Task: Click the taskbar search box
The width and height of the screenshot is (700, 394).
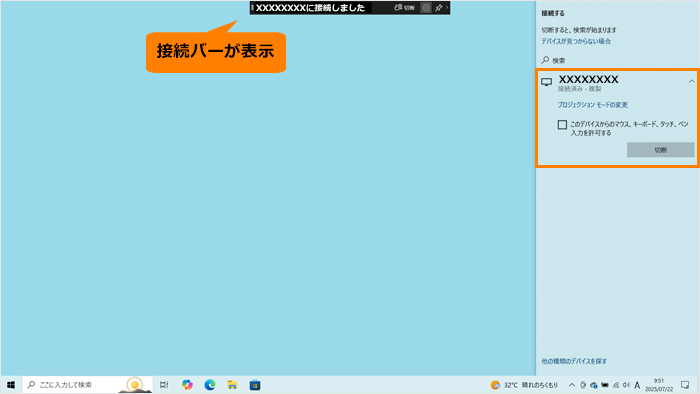Action: pos(87,385)
